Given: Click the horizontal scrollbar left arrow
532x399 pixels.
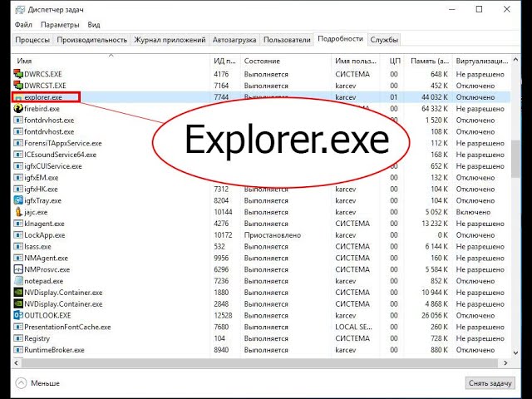Looking at the screenshot, I should click(17, 362).
